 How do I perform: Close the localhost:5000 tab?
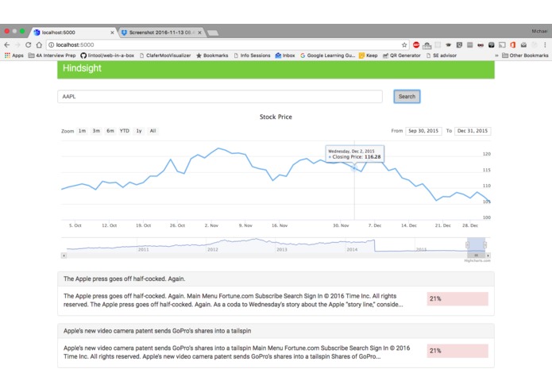click(x=112, y=33)
